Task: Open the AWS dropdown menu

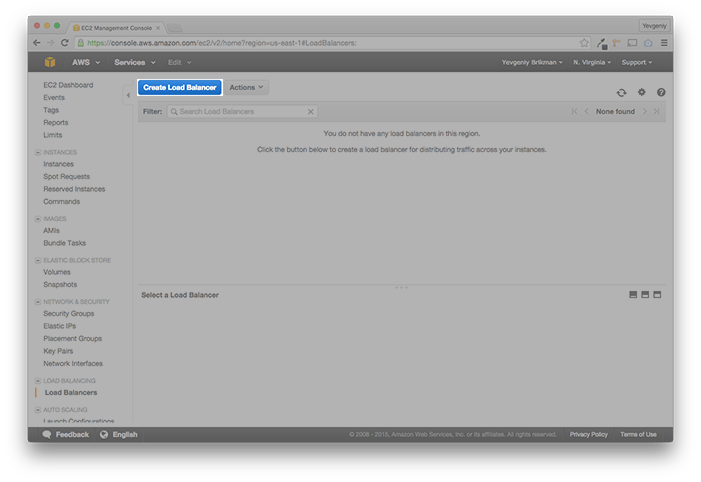Action: (86, 62)
